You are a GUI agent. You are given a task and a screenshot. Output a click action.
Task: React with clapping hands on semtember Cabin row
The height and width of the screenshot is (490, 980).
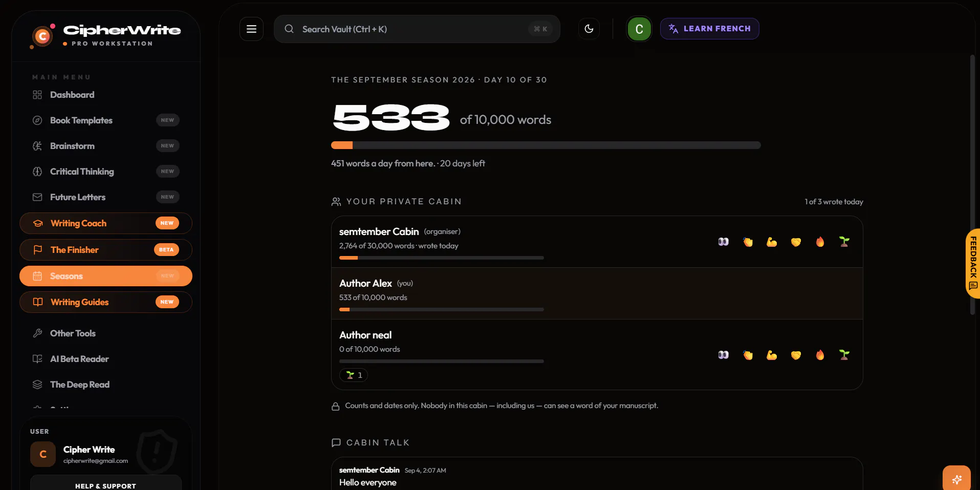point(748,242)
